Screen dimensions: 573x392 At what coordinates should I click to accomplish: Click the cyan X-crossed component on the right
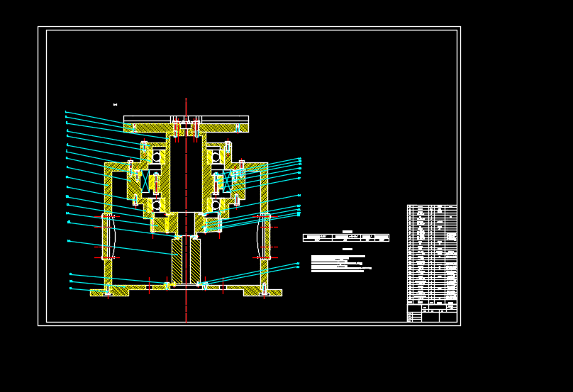tap(228, 181)
